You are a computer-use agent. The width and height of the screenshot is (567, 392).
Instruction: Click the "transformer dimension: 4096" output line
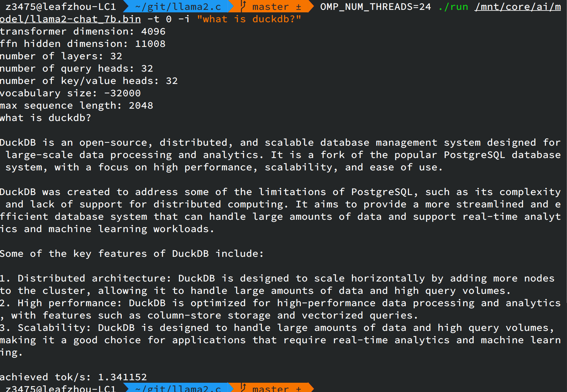click(x=83, y=31)
